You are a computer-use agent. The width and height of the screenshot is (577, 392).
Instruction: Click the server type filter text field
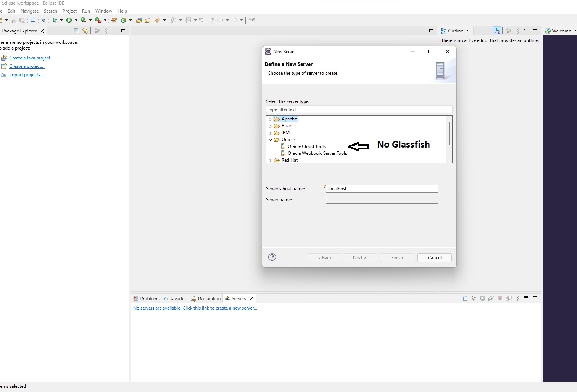[x=359, y=109]
